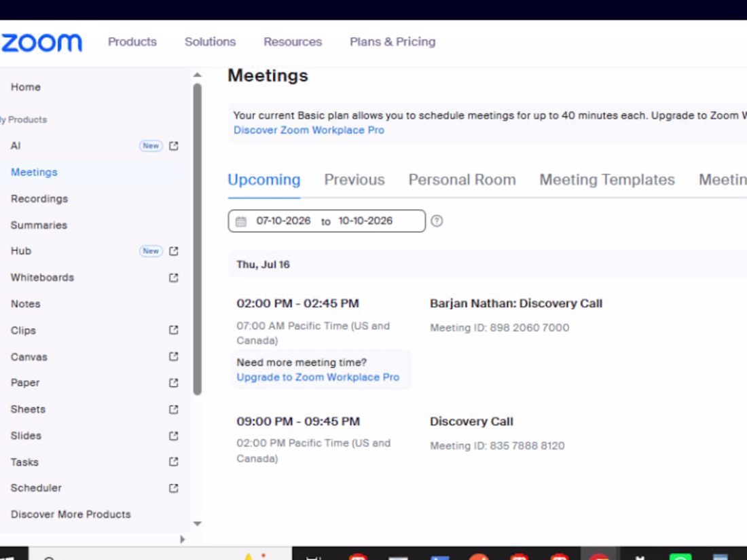Open Scheduler in the sidebar

(36, 488)
